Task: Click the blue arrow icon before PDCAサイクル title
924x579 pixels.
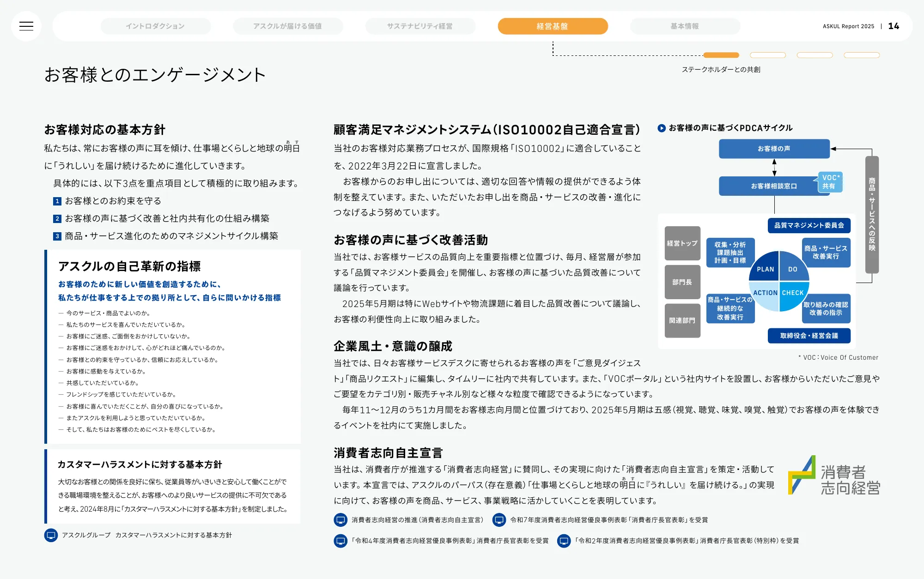Action: [662, 128]
